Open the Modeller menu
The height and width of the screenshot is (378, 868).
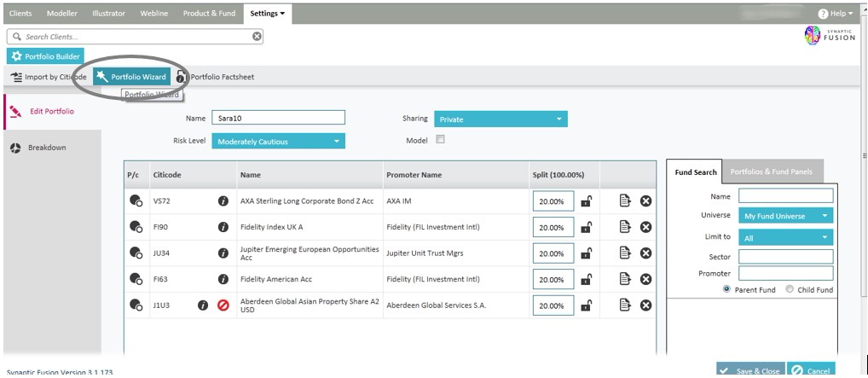coord(61,14)
